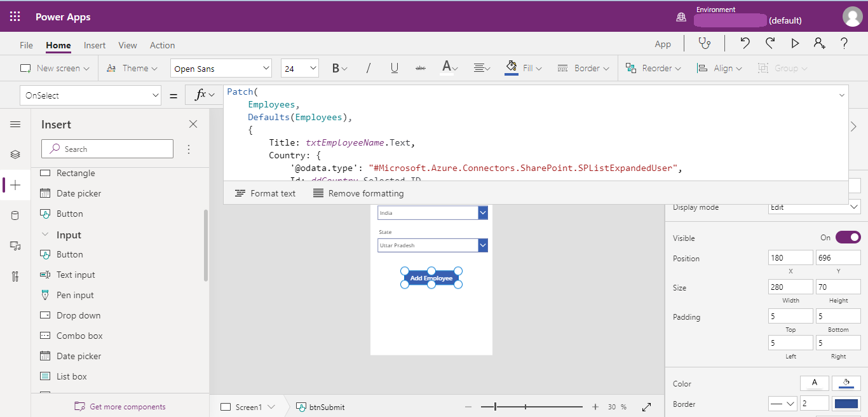Open the Display mode Edit dropdown

[815, 207]
